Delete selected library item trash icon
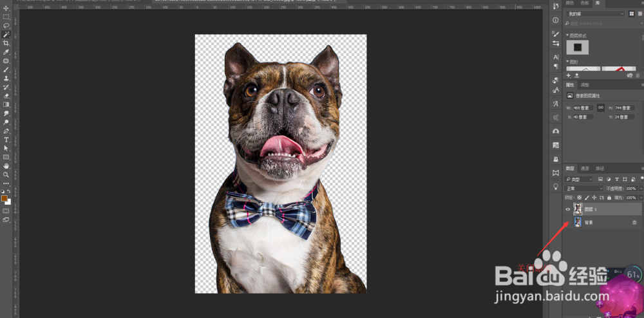The image size is (644, 318). [x=638, y=75]
